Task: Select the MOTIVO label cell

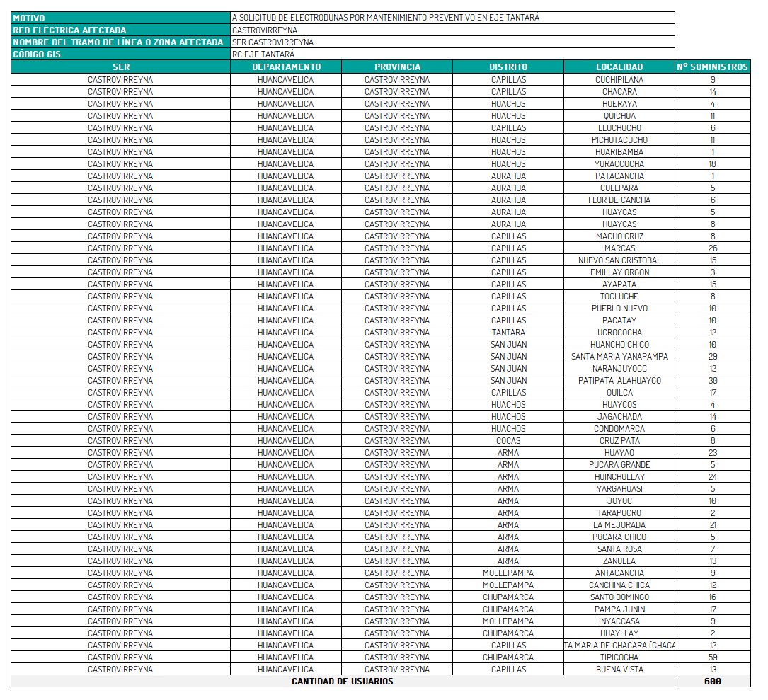Action: pyautogui.click(x=120, y=18)
